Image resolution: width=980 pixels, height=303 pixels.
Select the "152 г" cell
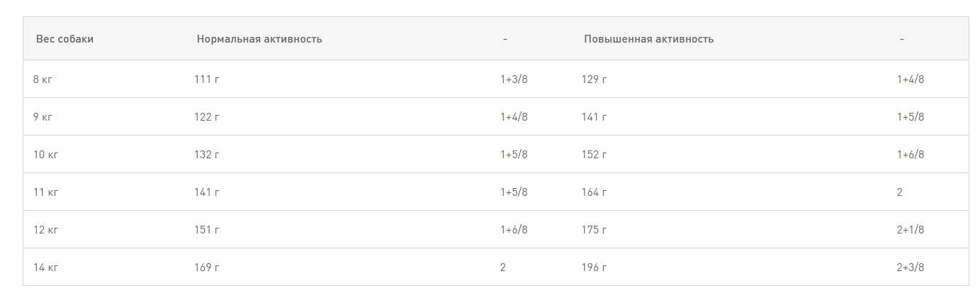click(x=595, y=154)
